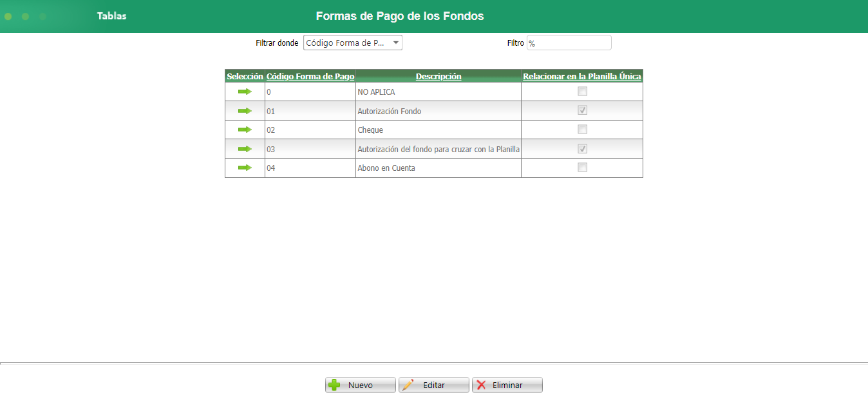Click the green plus icon on Nuevo button
This screenshot has width=868, height=410.
click(x=334, y=384)
